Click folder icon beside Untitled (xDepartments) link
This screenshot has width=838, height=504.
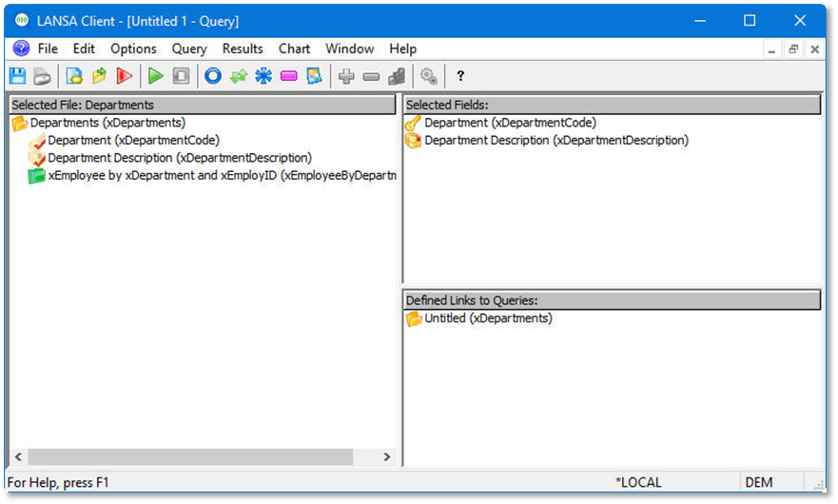tap(414, 319)
